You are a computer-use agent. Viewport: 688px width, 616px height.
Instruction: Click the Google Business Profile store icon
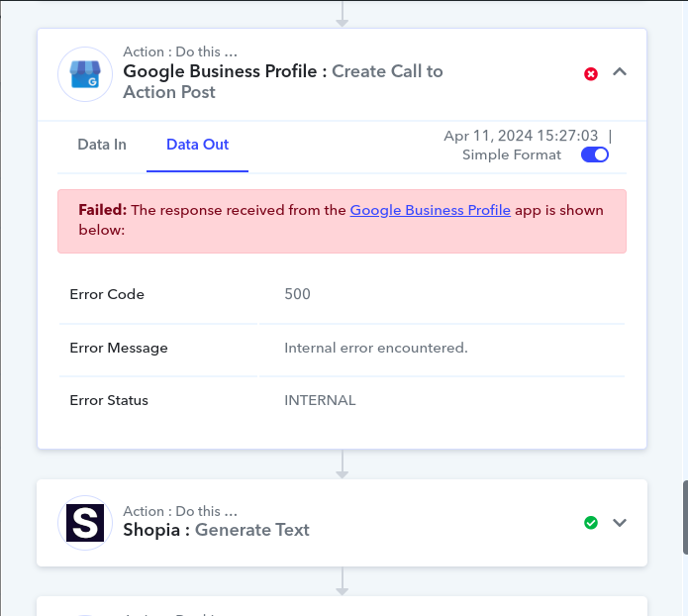point(85,74)
